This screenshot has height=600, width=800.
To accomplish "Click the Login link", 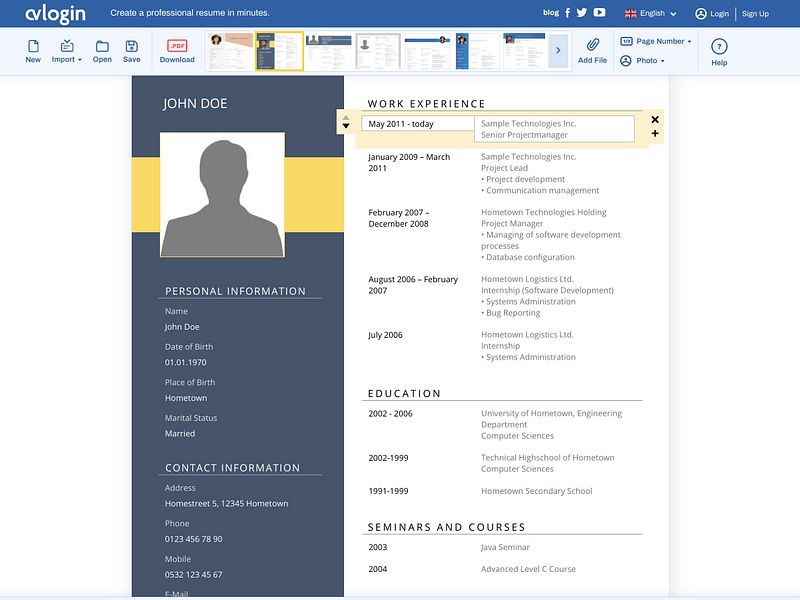I will (712, 14).
